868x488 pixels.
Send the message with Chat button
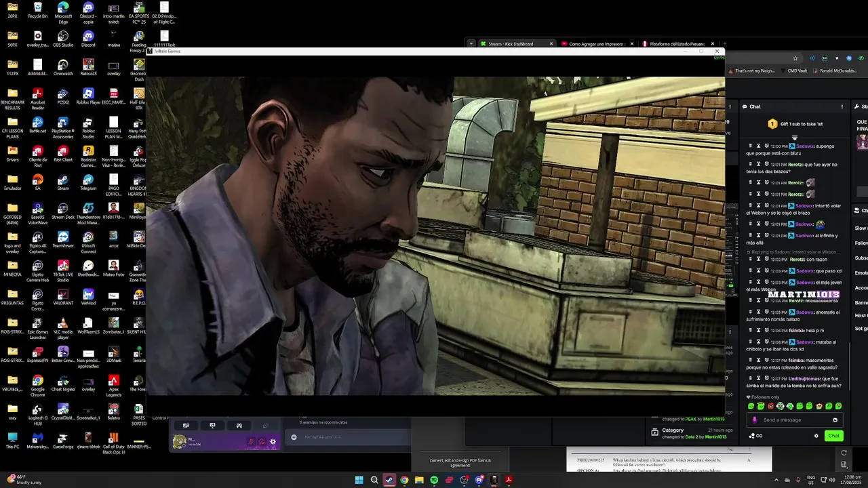click(x=833, y=436)
